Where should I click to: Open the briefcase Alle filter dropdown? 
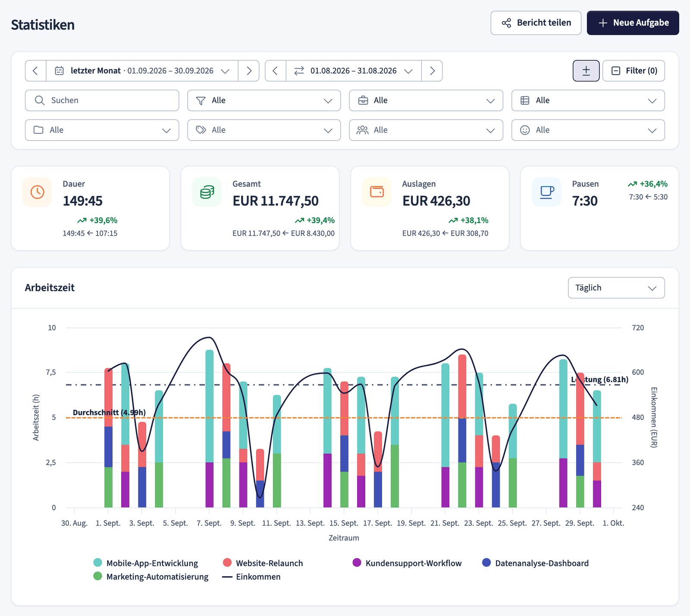pos(426,101)
